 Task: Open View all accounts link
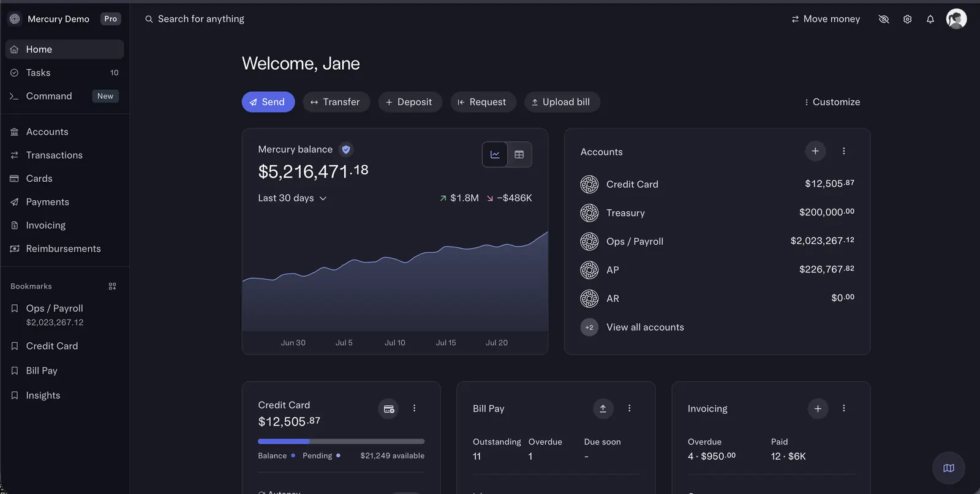645,327
